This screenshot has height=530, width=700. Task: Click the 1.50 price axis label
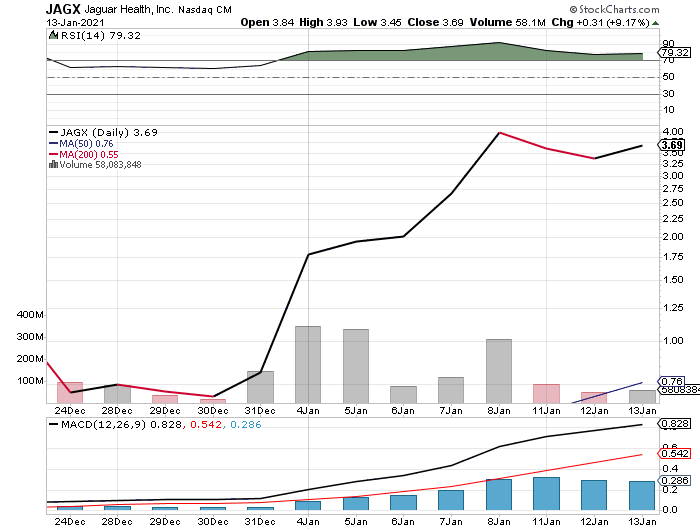[x=673, y=280]
